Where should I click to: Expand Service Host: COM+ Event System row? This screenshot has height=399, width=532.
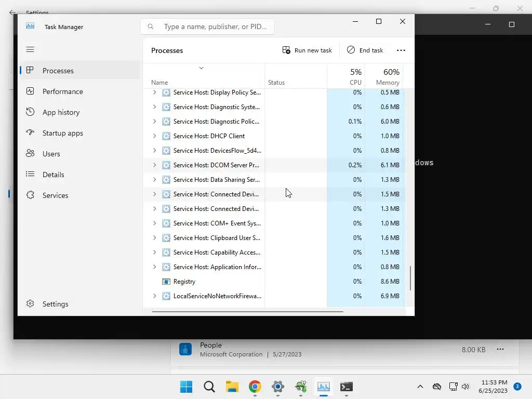pyautogui.click(x=154, y=223)
